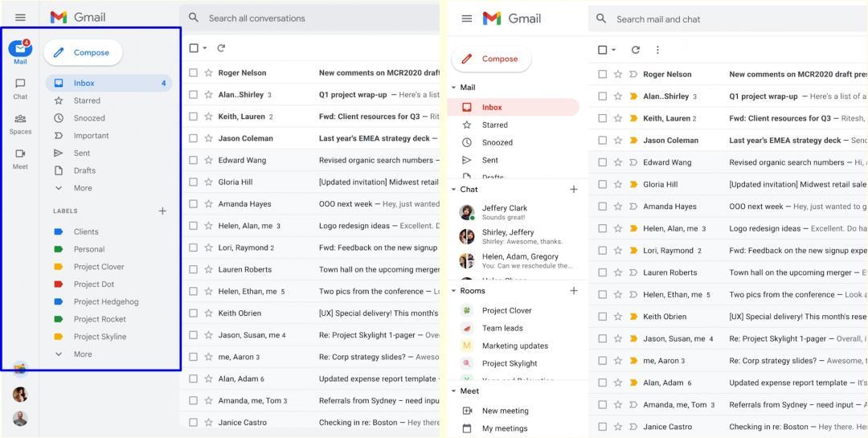The height and width of the screenshot is (438, 868).
Task: Click yellow color tag beside Project Skyline
Action: 58,337
